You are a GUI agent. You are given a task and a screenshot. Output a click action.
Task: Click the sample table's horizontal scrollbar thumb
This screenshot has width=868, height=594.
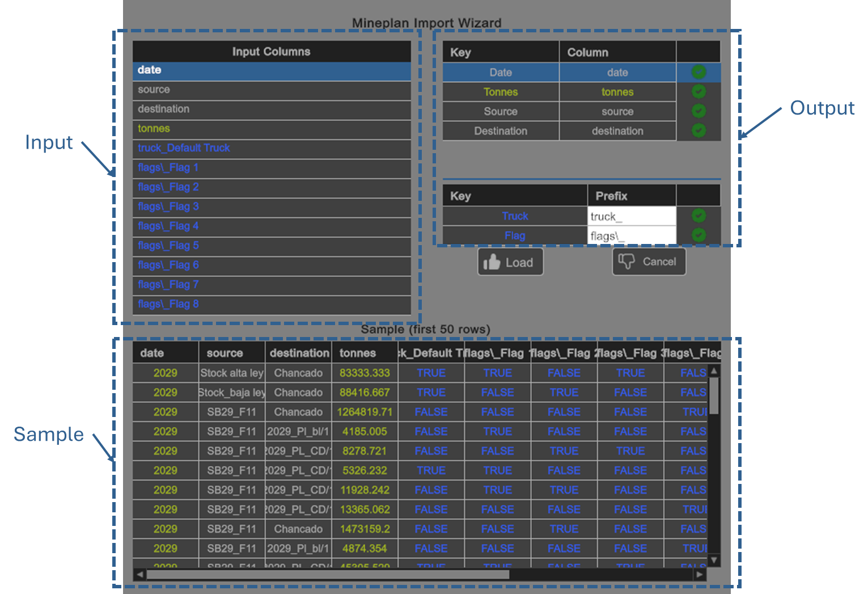pos(328,575)
